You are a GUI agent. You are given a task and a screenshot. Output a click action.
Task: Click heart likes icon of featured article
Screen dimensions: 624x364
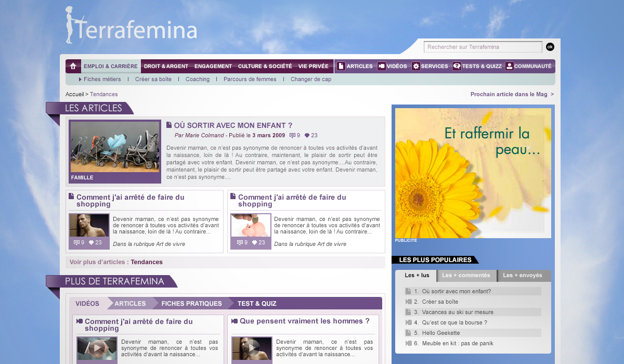pyautogui.click(x=307, y=135)
